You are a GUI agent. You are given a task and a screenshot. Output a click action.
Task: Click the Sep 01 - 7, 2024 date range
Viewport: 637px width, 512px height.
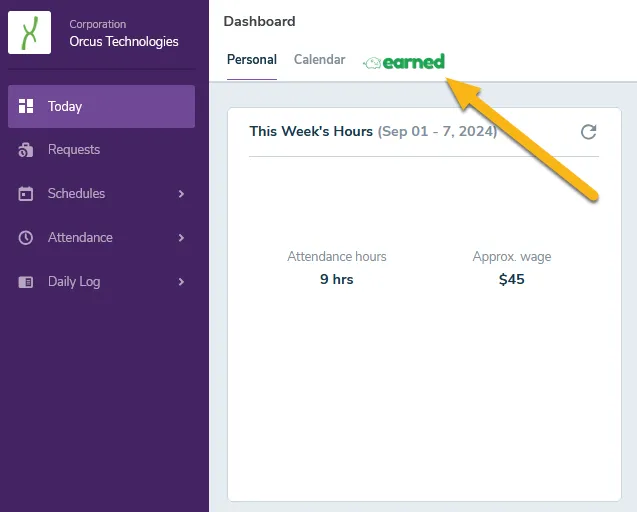tap(438, 132)
